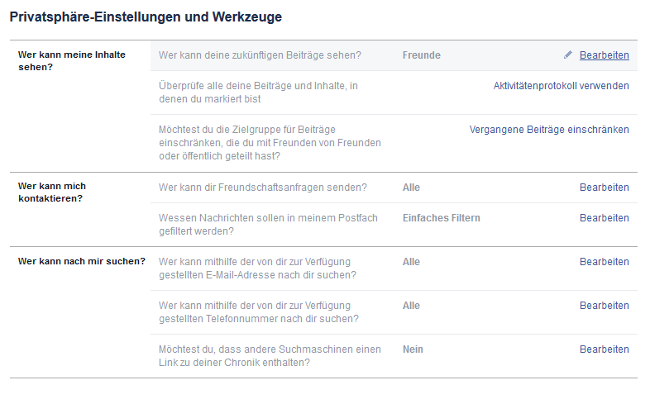
Task: Click the pencil icon beside the first Bearbeiten
Action: tap(568, 55)
